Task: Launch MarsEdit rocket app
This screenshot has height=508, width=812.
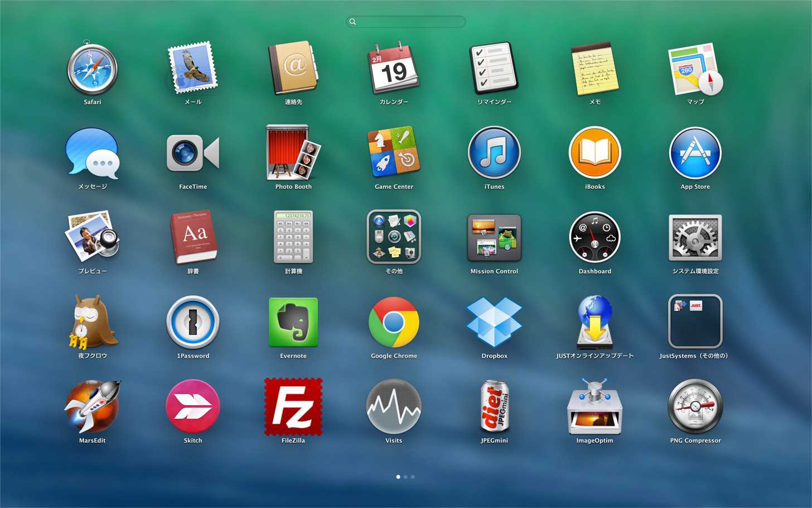Action: coord(93,407)
